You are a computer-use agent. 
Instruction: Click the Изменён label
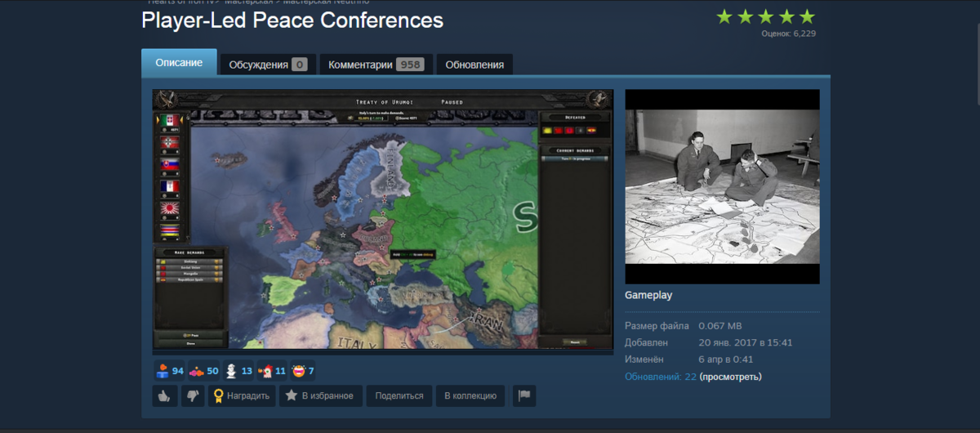click(644, 359)
